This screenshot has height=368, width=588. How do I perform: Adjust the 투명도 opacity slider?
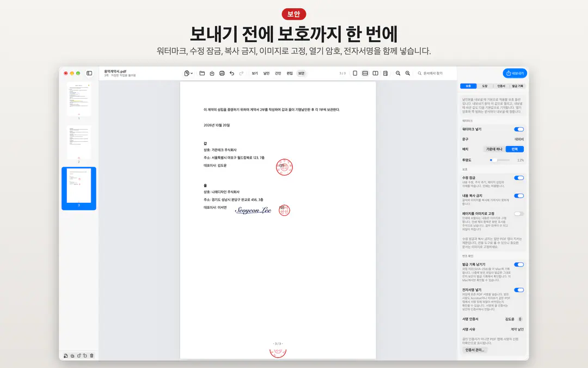[x=499, y=160]
